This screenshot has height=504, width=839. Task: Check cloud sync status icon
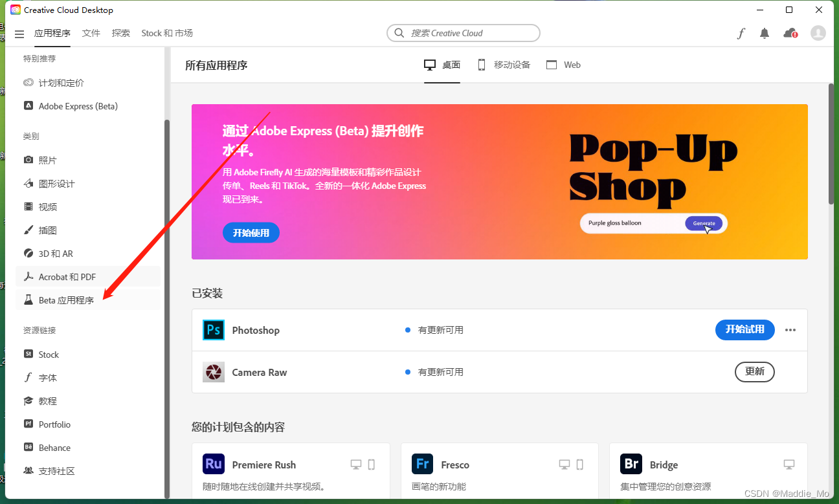point(790,33)
